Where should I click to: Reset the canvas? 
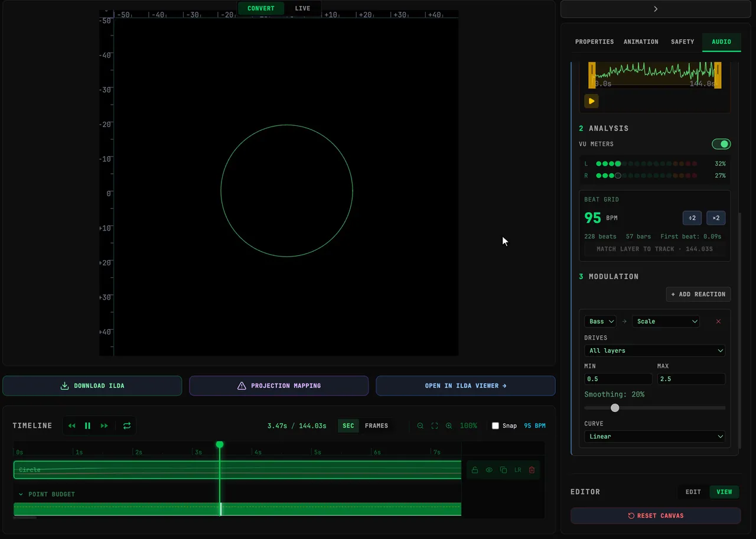click(656, 515)
